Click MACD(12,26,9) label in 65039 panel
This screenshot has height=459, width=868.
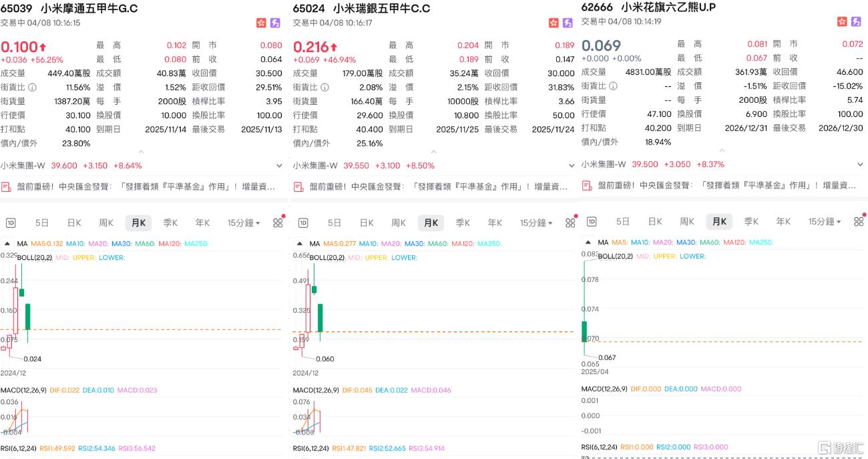pos(23,390)
